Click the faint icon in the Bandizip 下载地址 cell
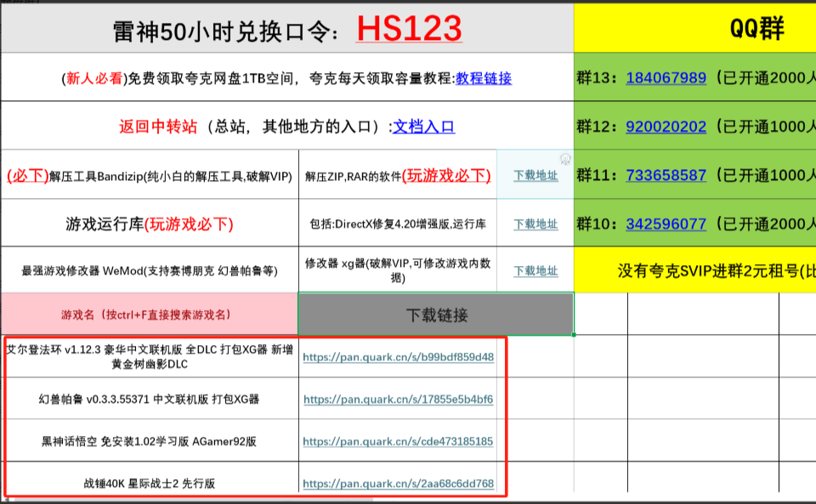This screenshot has width=816, height=504. (565, 159)
